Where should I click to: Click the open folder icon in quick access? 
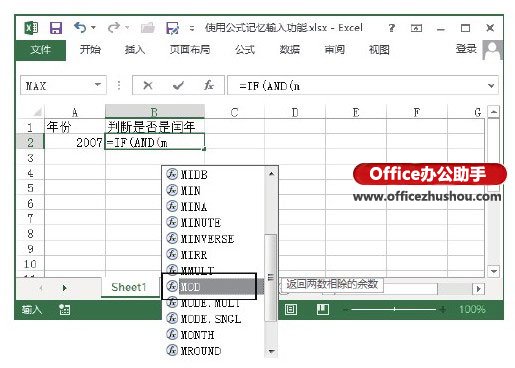coord(148,28)
